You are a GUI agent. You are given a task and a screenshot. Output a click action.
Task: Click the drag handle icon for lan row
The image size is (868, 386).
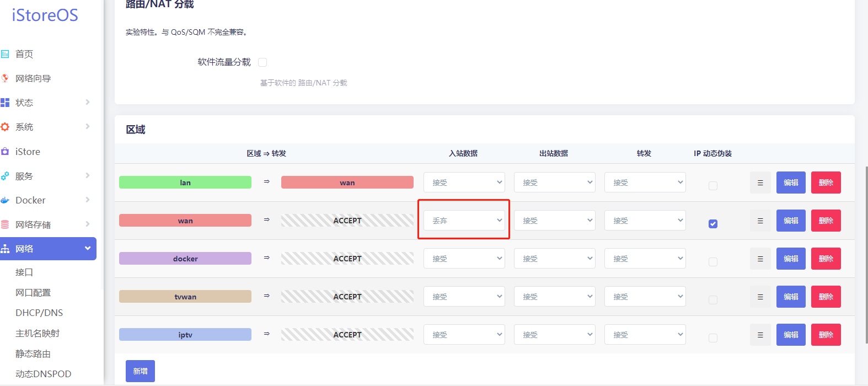click(760, 183)
